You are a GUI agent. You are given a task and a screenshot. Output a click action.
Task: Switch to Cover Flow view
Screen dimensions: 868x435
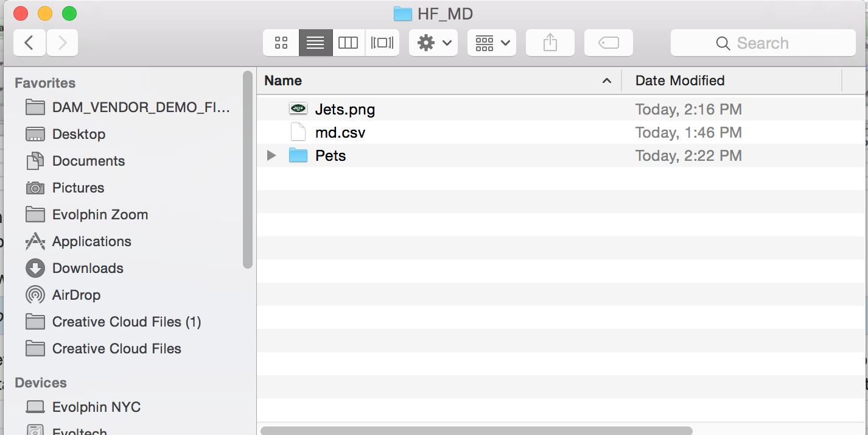tap(382, 43)
